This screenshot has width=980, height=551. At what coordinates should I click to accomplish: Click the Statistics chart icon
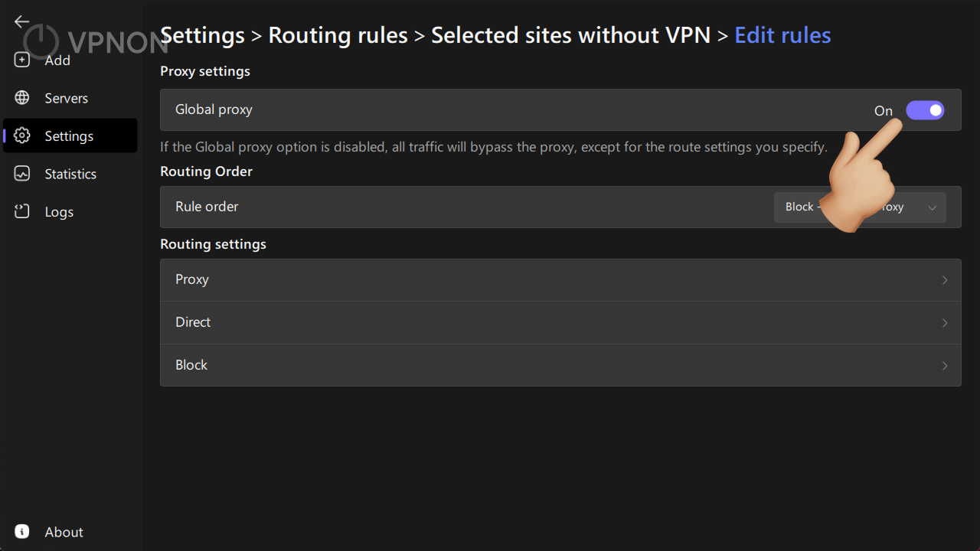[x=22, y=174]
